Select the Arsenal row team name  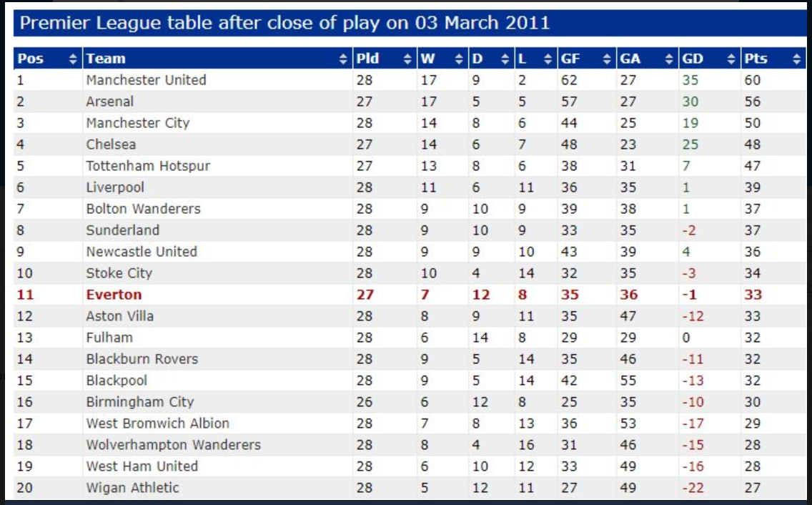110,102
